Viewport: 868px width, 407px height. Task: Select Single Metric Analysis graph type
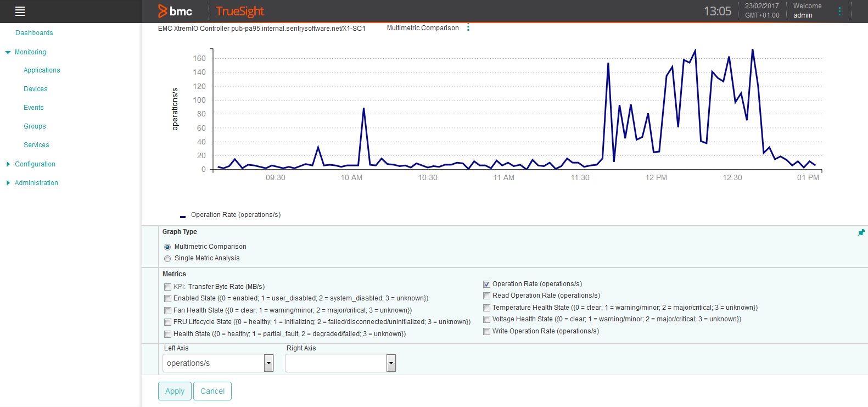tap(167, 259)
